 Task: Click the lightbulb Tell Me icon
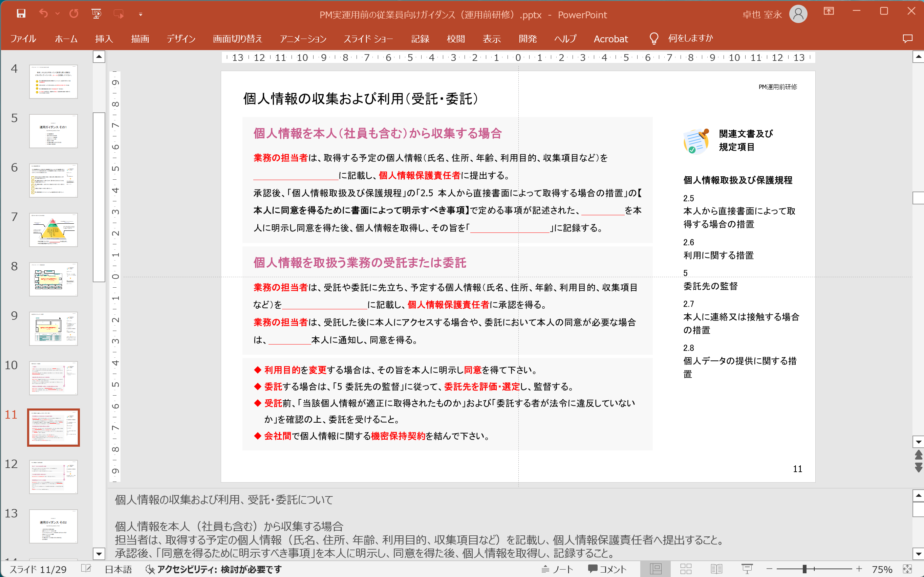[x=654, y=38]
